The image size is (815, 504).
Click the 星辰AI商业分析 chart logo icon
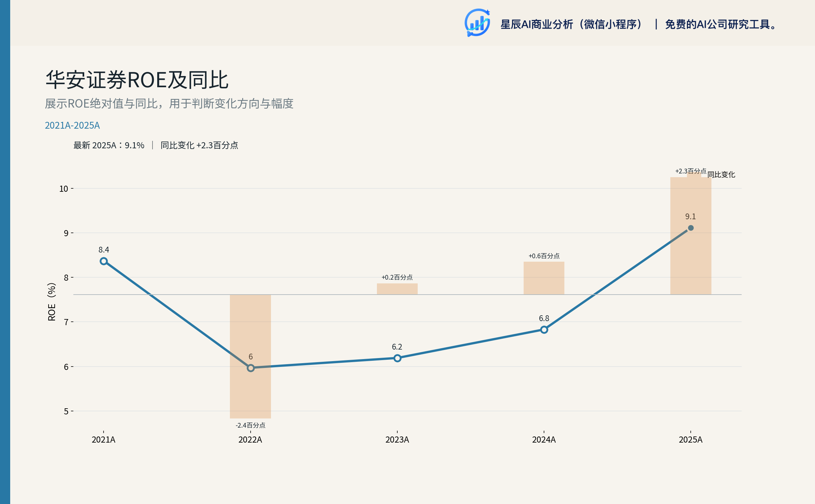pos(477,23)
